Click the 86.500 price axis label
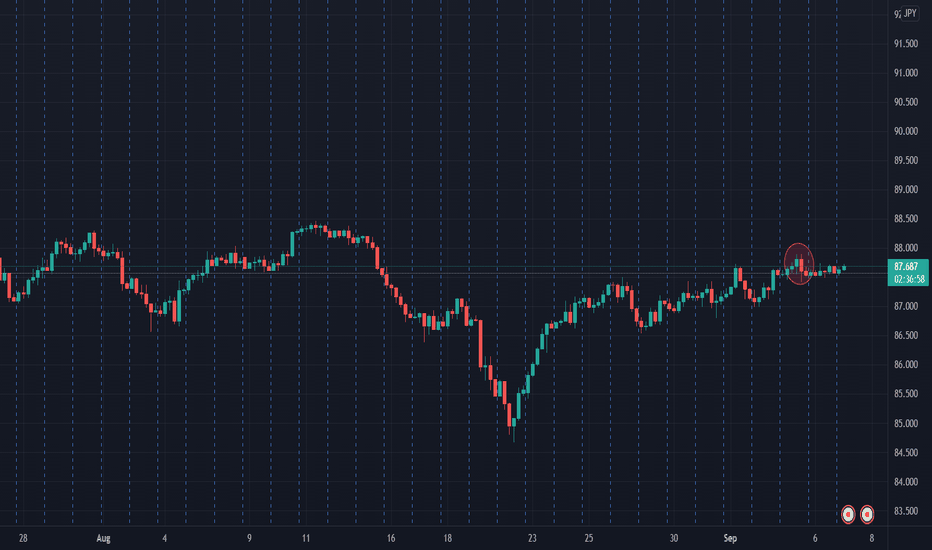Screen dimensions: 932x550 [x=906, y=335]
